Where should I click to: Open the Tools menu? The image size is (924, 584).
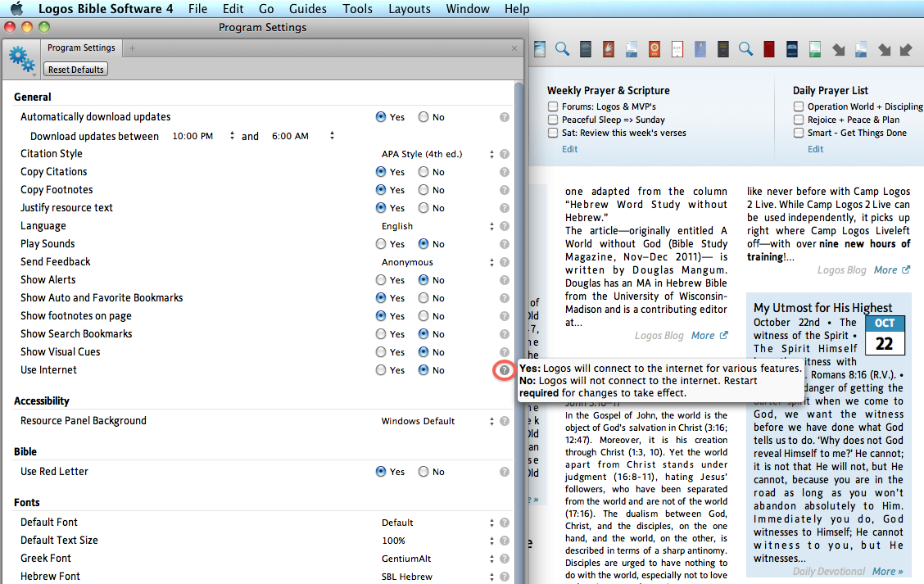[358, 9]
